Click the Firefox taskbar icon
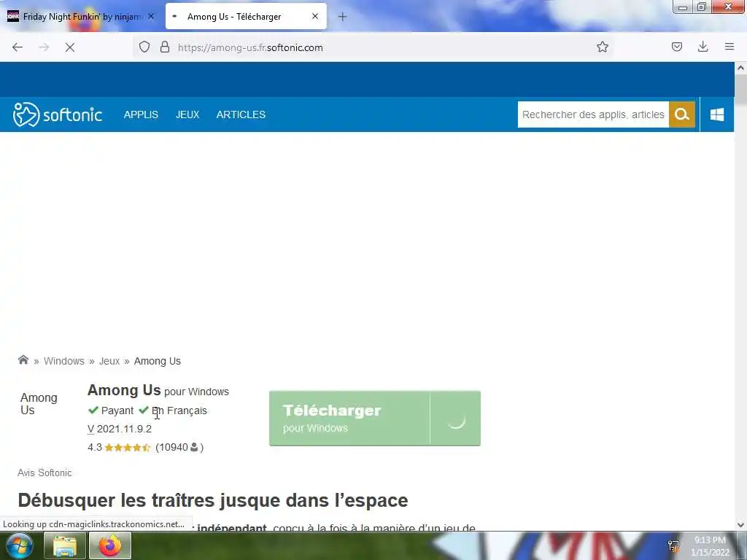 110,545
